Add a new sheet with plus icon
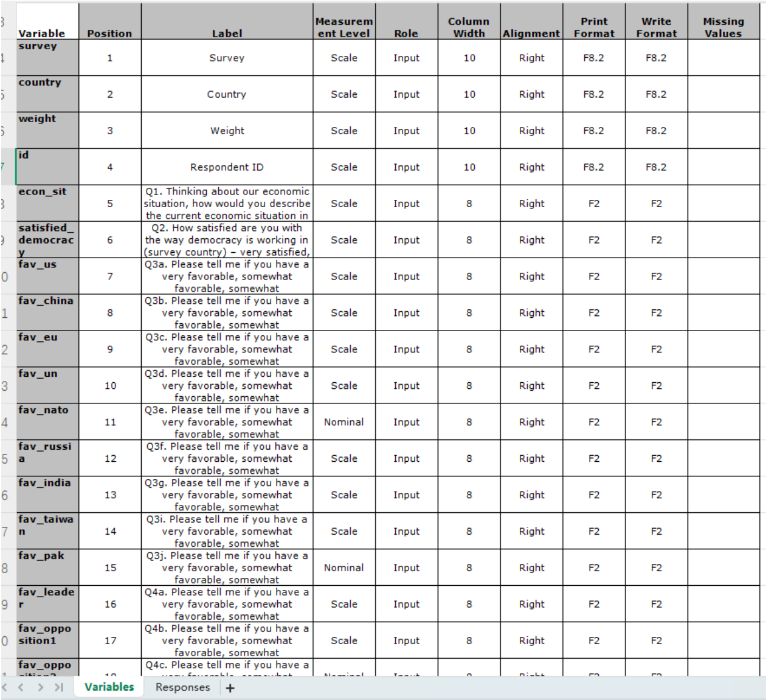This screenshot has width=766, height=700. [230, 688]
